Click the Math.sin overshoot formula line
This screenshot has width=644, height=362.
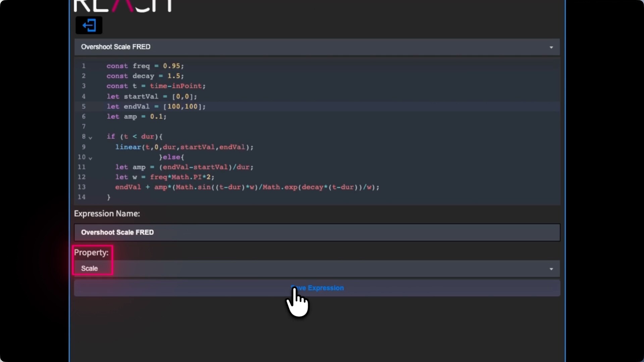click(x=247, y=187)
